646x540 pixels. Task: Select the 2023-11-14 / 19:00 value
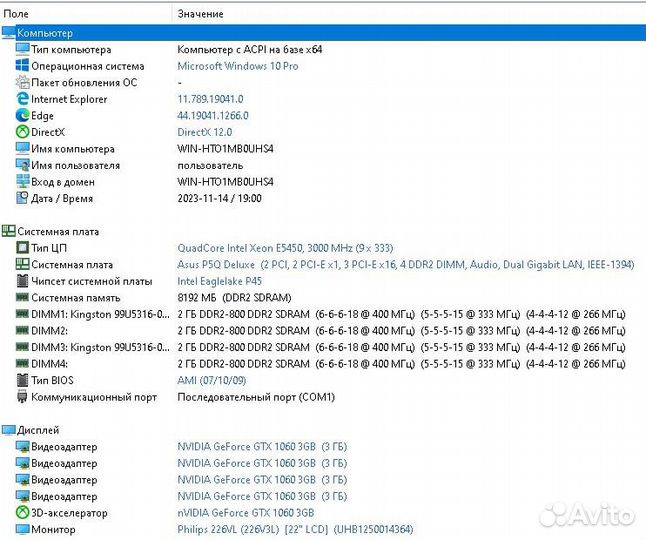[x=219, y=198]
